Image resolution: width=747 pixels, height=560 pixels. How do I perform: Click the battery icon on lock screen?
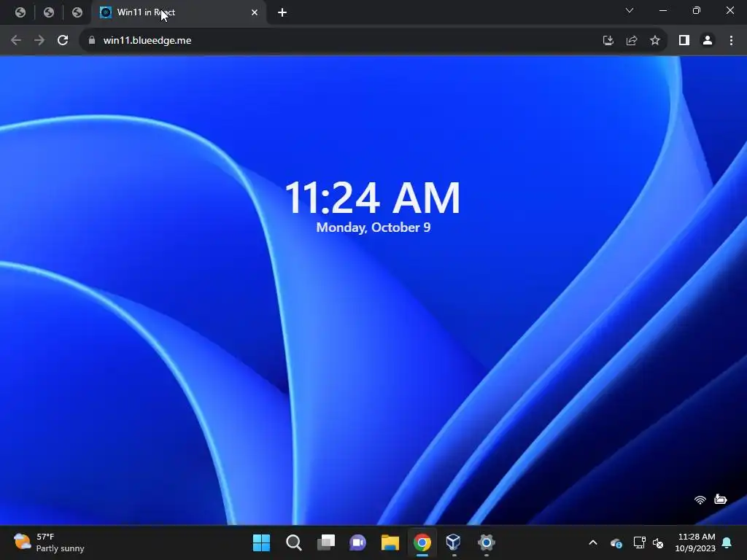[720, 499]
